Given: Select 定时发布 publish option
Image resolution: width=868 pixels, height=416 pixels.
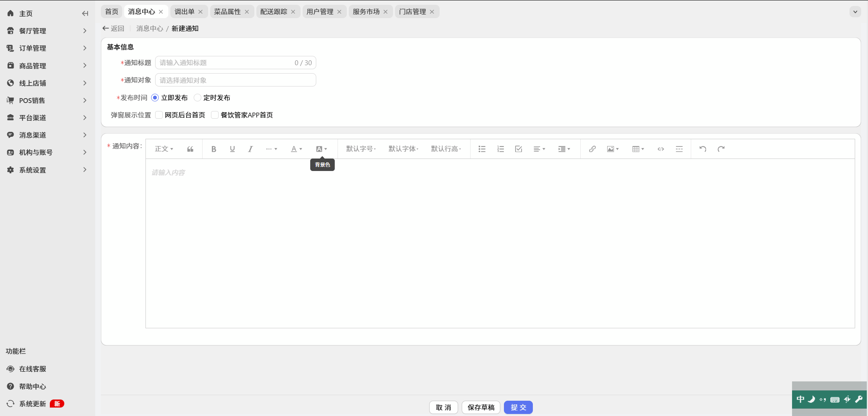Looking at the screenshot, I should click(212, 98).
